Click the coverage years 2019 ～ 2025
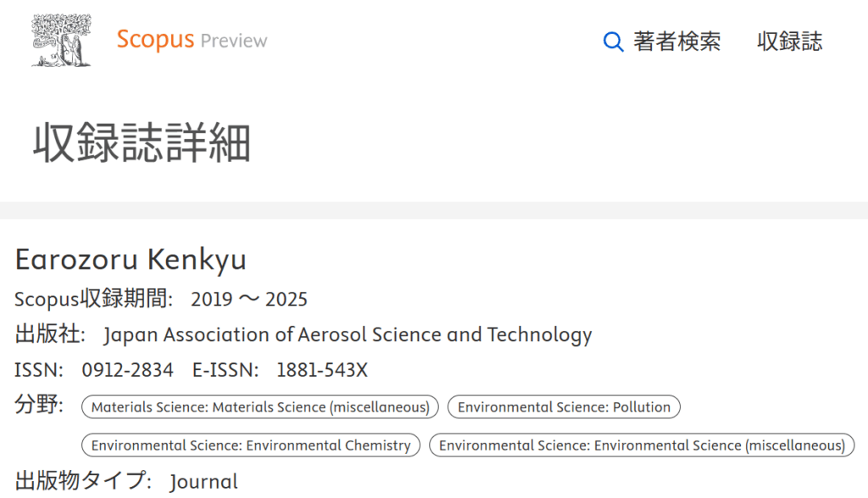Viewport: 868px width, 498px height. pyautogui.click(x=249, y=299)
